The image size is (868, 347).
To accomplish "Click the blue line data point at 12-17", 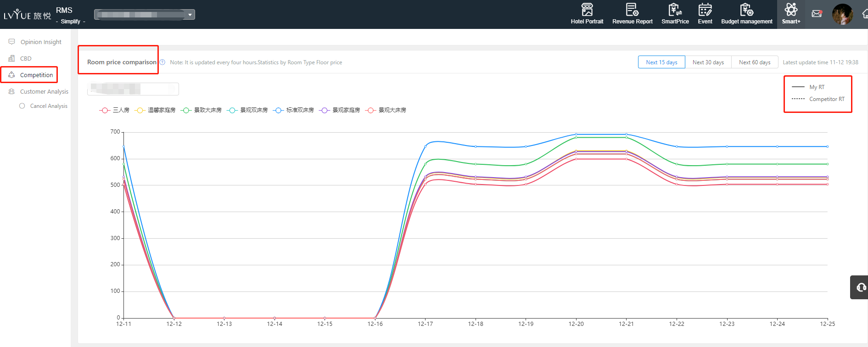I will pos(425,146).
